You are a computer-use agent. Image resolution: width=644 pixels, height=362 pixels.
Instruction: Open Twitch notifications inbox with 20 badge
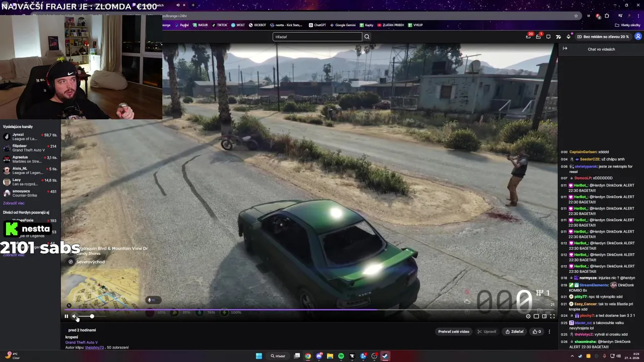point(528,37)
